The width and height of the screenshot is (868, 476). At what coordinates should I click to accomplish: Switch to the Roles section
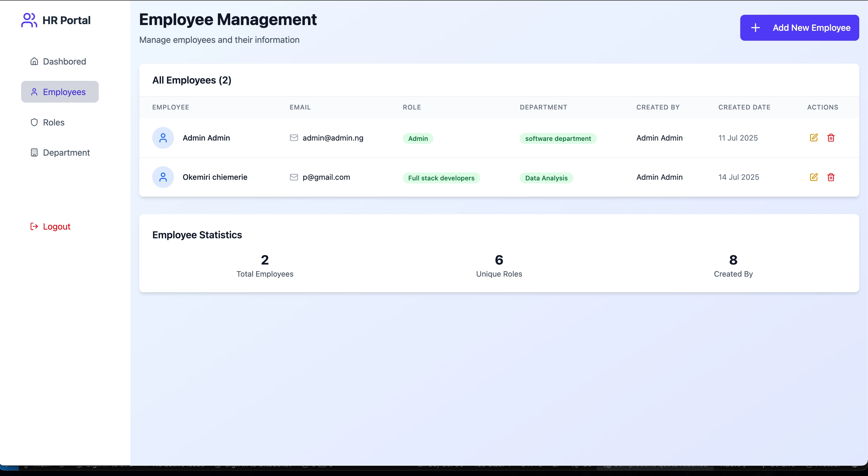pos(53,122)
